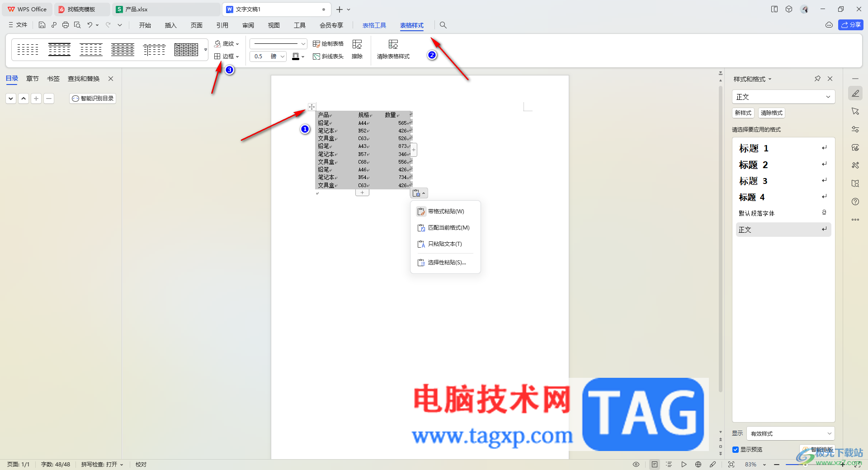Select the diagonal header tool (斜线表头)
Screen dimensions: 868x470
click(328, 56)
